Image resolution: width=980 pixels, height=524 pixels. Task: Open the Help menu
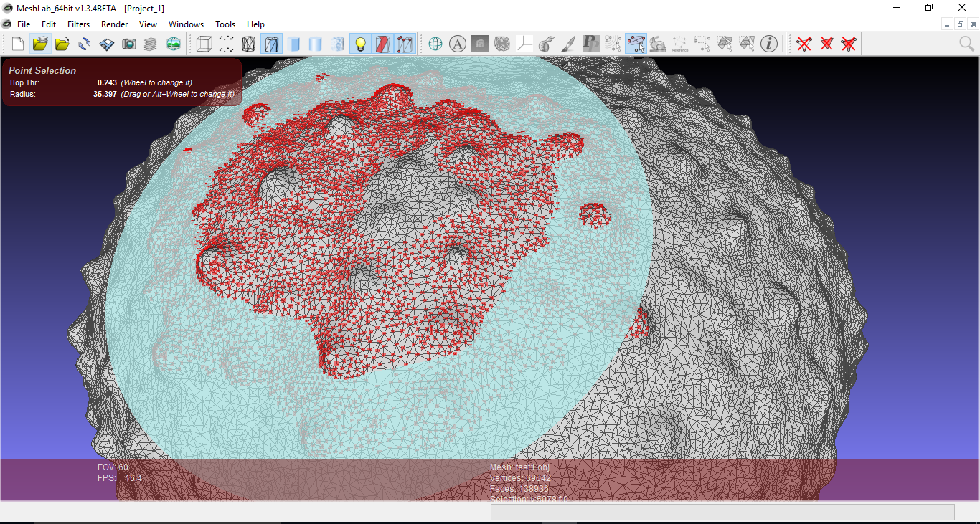(x=255, y=24)
